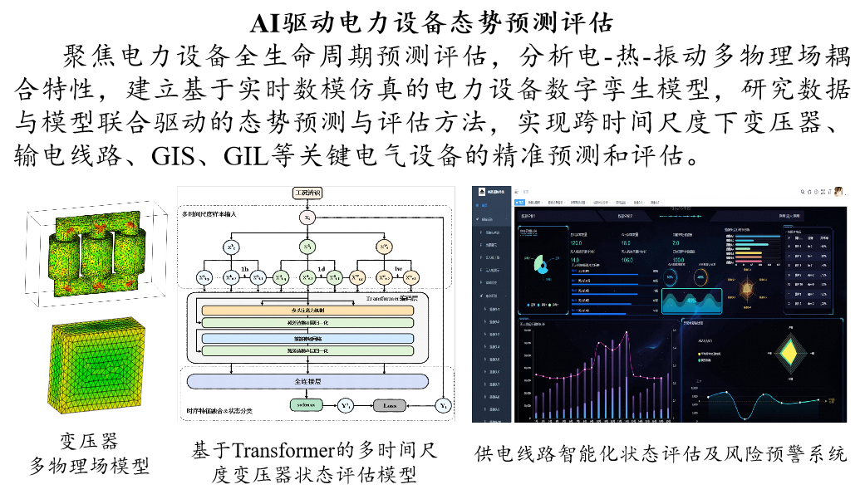This screenshot has height=504, width=865.
Task: Click the user avatar in top-right corner
Action: coord(839,192)
